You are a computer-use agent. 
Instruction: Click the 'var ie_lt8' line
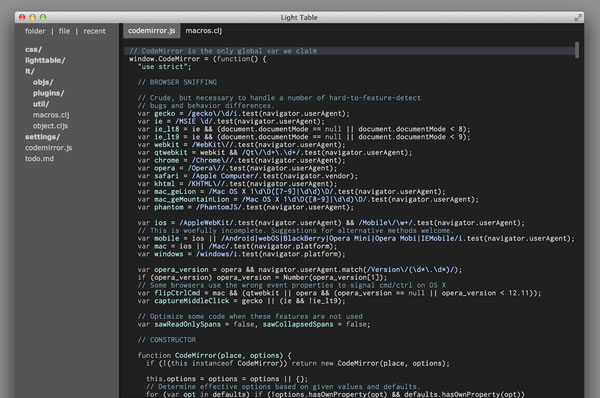pos(303,129)
